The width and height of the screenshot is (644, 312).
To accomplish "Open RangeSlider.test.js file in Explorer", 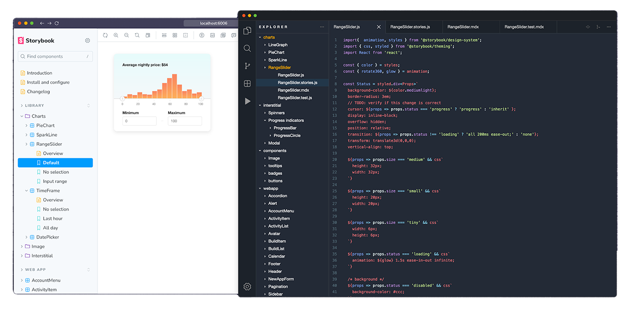I will pyautogui.click(x=295, y=97).
